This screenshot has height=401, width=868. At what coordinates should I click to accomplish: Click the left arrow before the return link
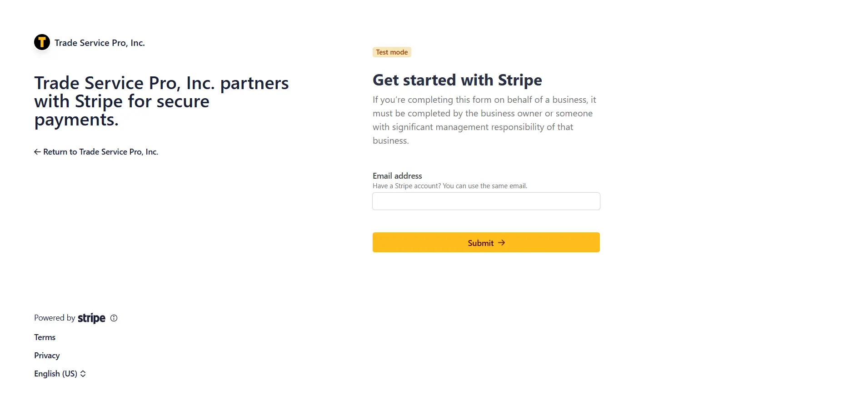click(x=37, y=151)
